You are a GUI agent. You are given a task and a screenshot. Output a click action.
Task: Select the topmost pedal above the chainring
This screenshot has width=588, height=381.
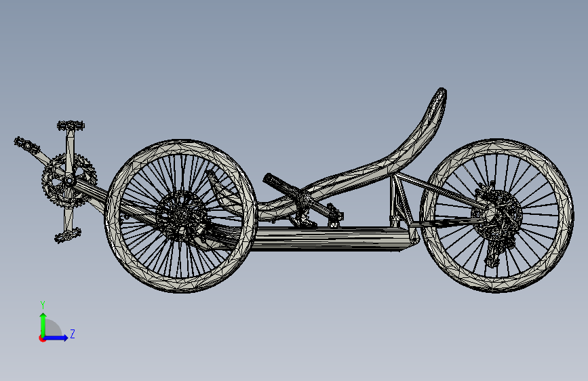[x=71, y=125]
